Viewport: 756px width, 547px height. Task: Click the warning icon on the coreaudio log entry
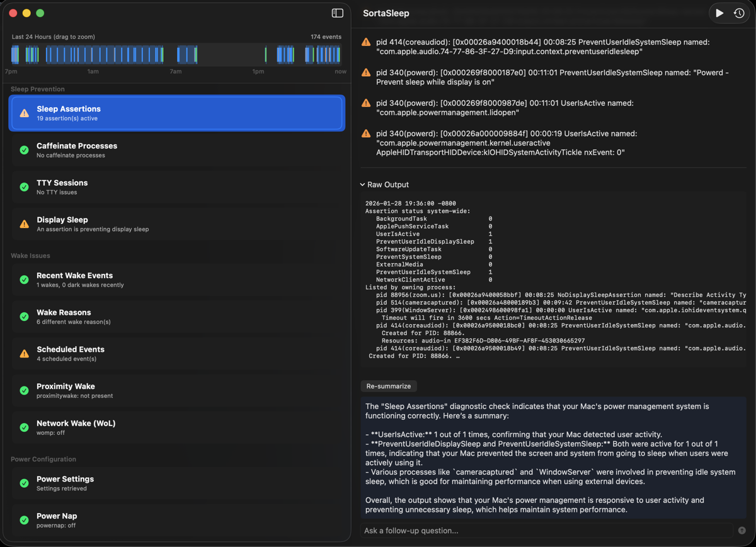(366, 42)
